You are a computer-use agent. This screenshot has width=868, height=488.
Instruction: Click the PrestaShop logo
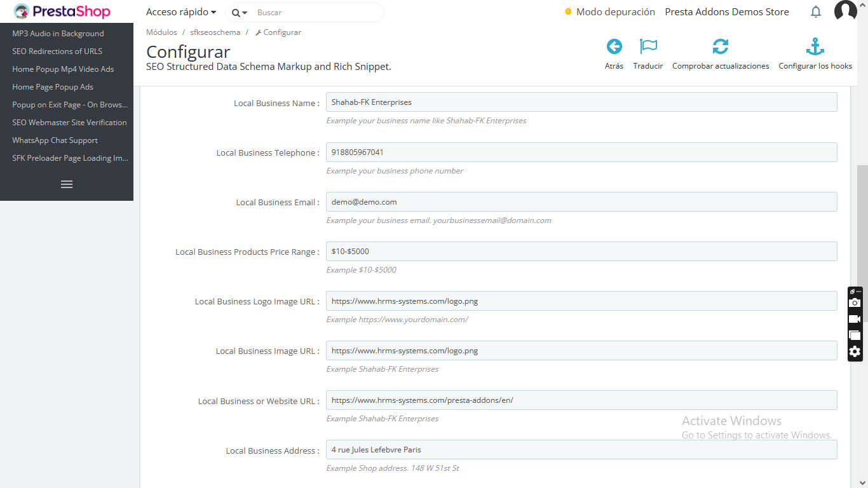[x=62, y=11]
